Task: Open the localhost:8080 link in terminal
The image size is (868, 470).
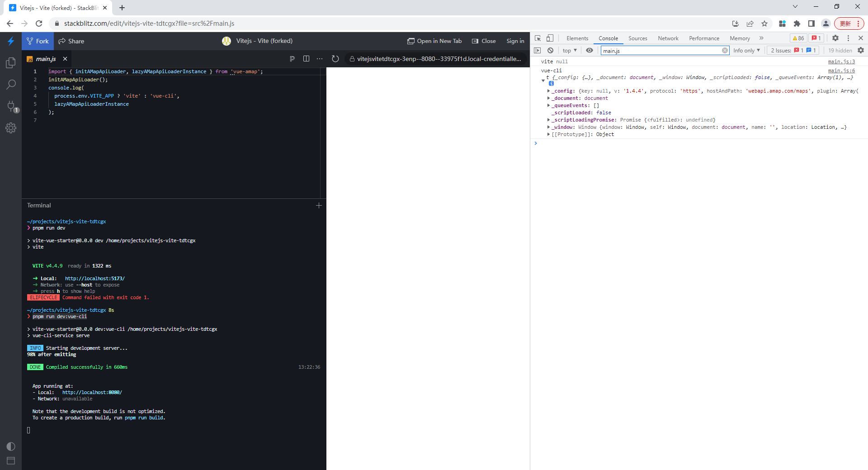Action: (92, 392)
